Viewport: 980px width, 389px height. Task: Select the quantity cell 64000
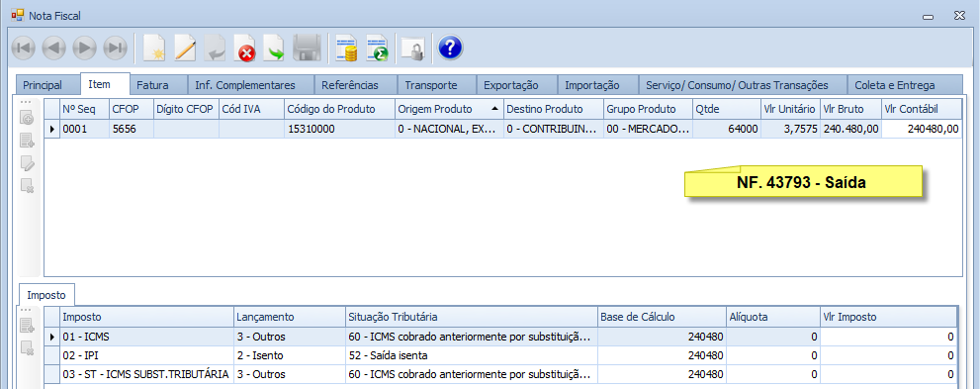tap(726, 129)
